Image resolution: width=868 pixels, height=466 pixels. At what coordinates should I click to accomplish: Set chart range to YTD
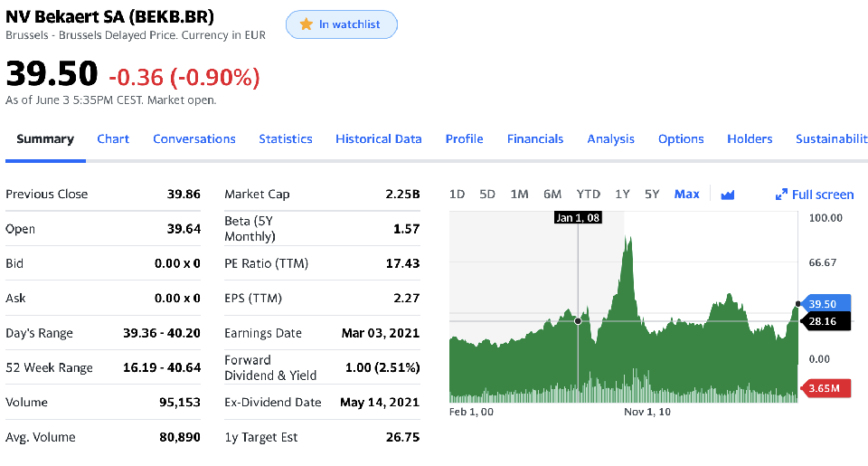coord(589,195)
